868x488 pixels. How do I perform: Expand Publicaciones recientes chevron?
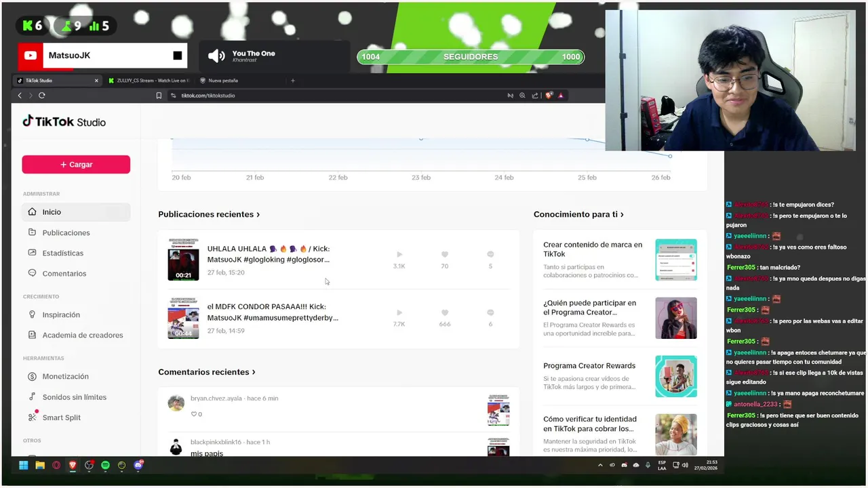tap(258, 214)
